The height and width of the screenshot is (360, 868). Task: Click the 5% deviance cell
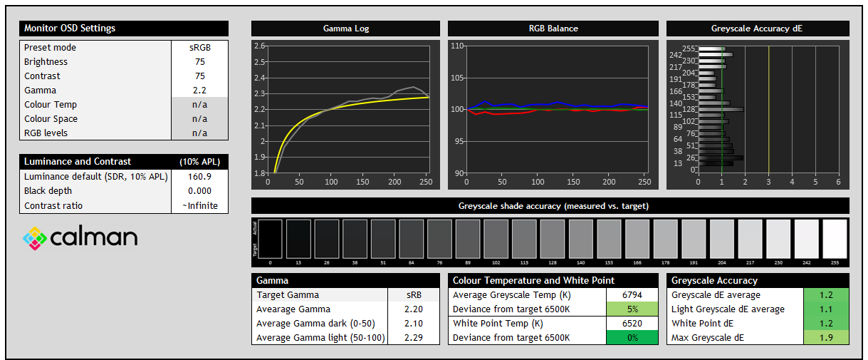click(x=632, y=309)
